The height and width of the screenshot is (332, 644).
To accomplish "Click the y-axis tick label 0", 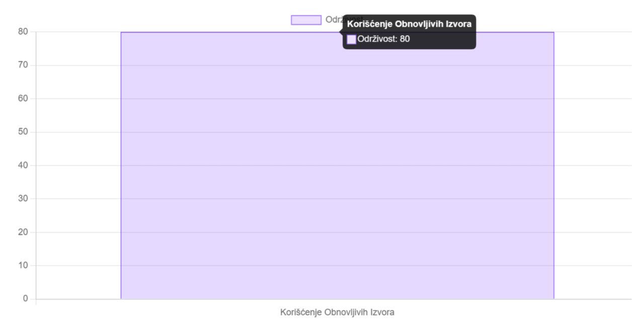I will [26, 299].
